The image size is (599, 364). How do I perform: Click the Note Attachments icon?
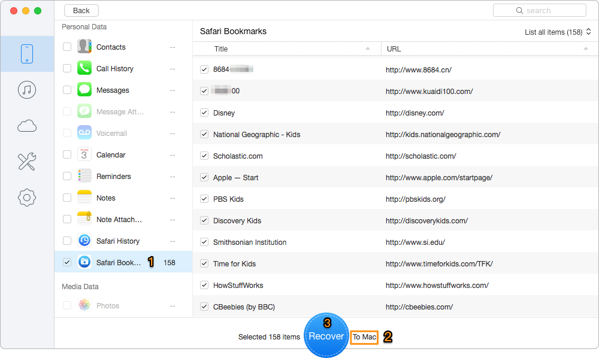coord(84,219)
